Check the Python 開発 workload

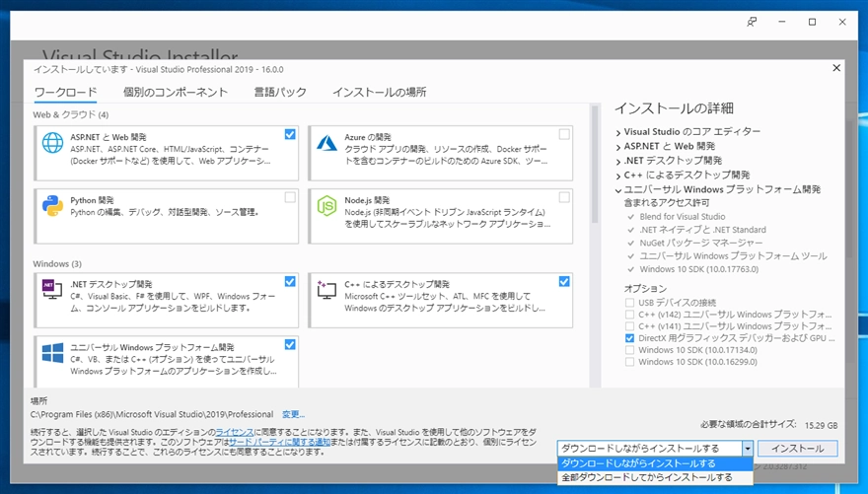click(290, 197)
